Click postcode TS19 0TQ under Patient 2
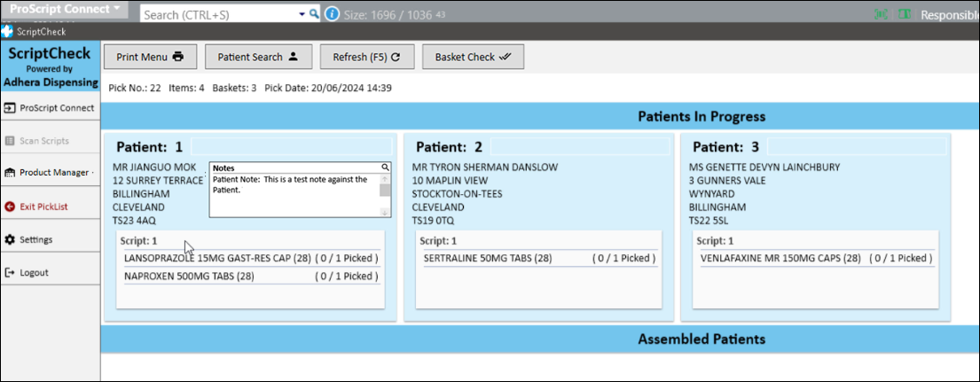Image resolution: width=980 pixels, height=382 pixels. [x=433, y=221]
